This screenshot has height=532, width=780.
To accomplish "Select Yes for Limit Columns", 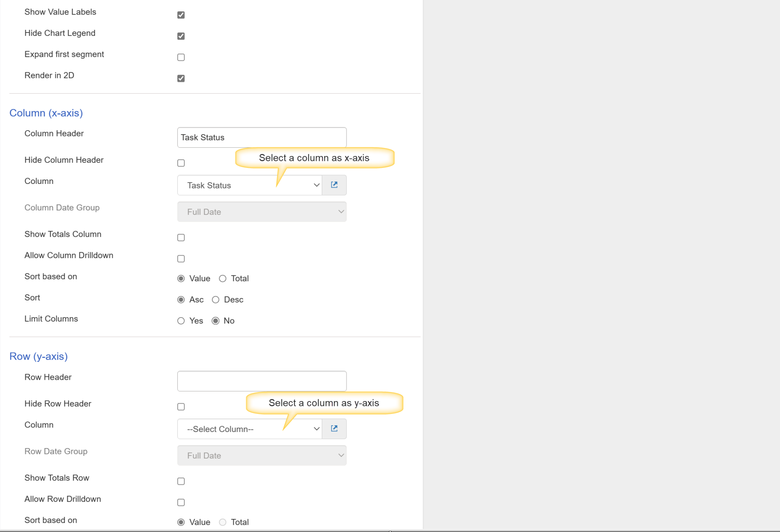I will click(x=181, y=321).
